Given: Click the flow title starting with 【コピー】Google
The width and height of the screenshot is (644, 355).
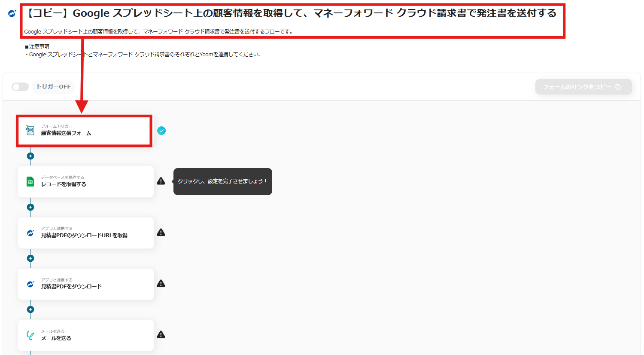Looking at the screenshot, I should 290,13.
